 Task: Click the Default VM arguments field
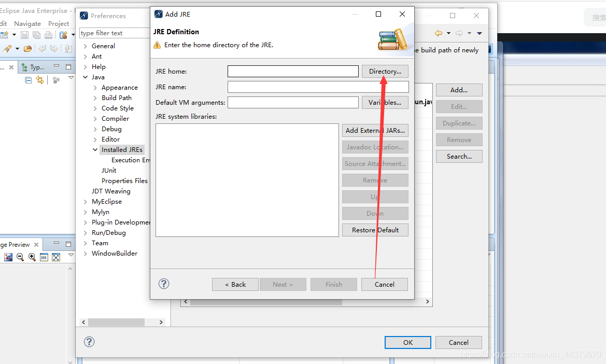click(293, 102)
